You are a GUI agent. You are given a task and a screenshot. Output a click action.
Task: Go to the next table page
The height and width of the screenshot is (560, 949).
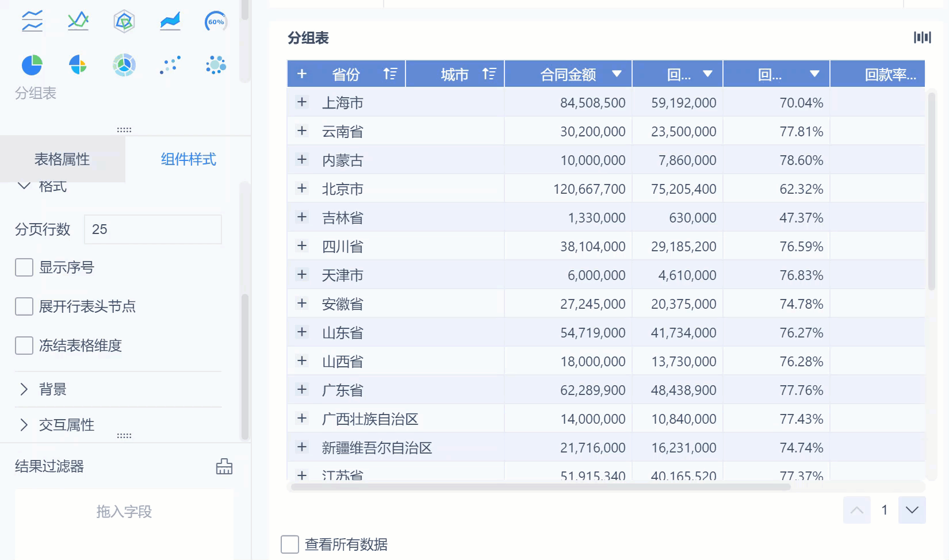912,510
